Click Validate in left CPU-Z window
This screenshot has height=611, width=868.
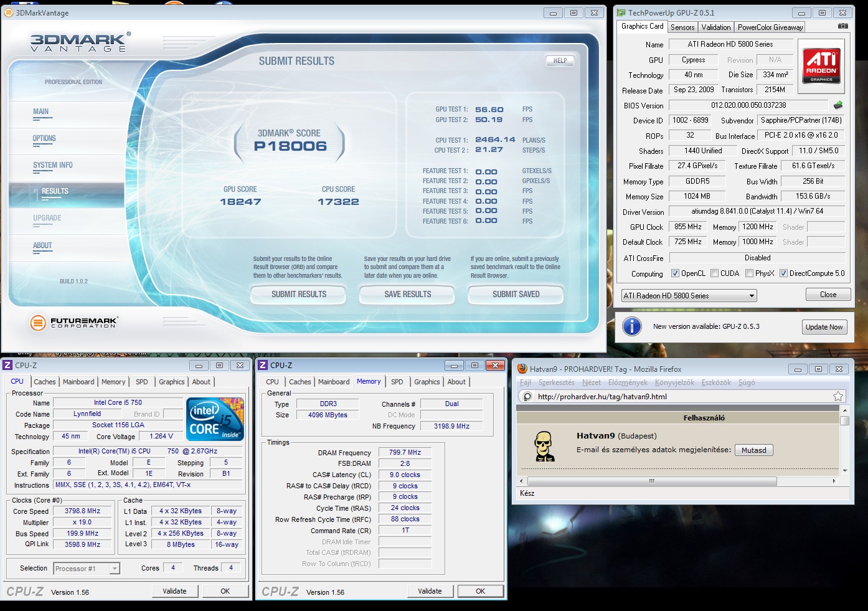tap(174, 591)
